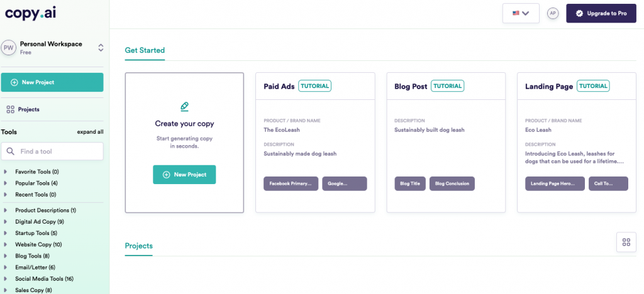
Task: Click the expand all link in Tools
Action: (90, 132)
